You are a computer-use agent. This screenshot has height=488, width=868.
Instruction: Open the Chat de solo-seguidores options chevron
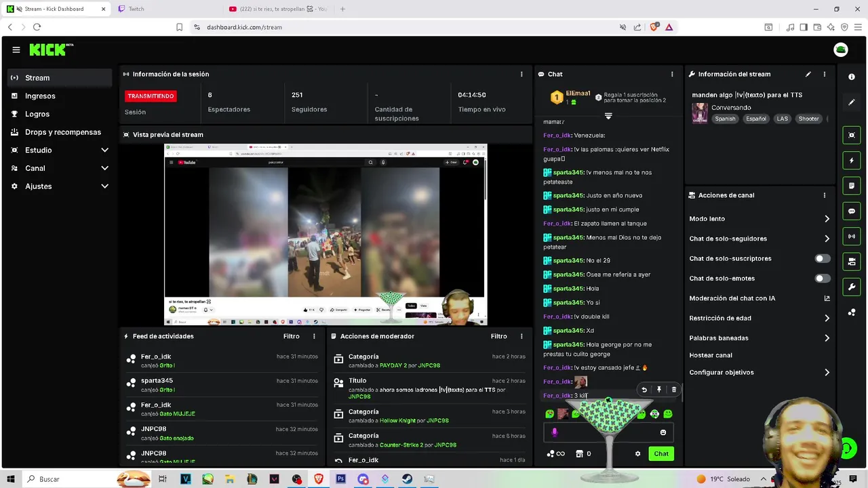(827, 239)
